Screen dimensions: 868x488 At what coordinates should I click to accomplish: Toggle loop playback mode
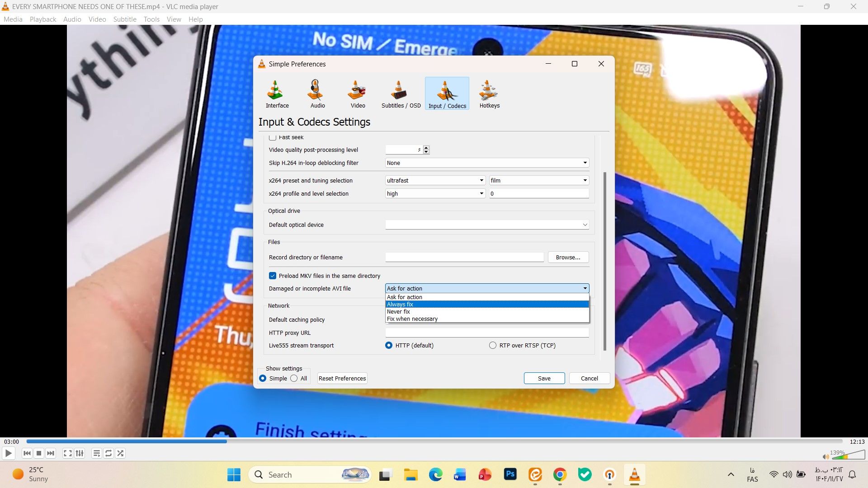pos(108,453)
